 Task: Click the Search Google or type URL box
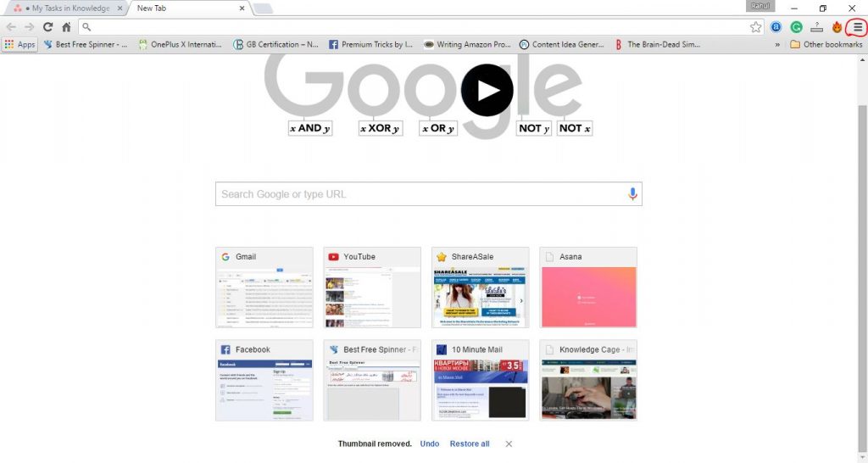click(428, 194)
